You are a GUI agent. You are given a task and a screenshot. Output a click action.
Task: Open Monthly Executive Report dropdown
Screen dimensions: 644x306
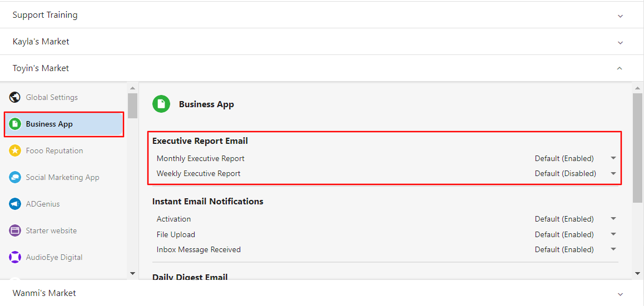576,158
